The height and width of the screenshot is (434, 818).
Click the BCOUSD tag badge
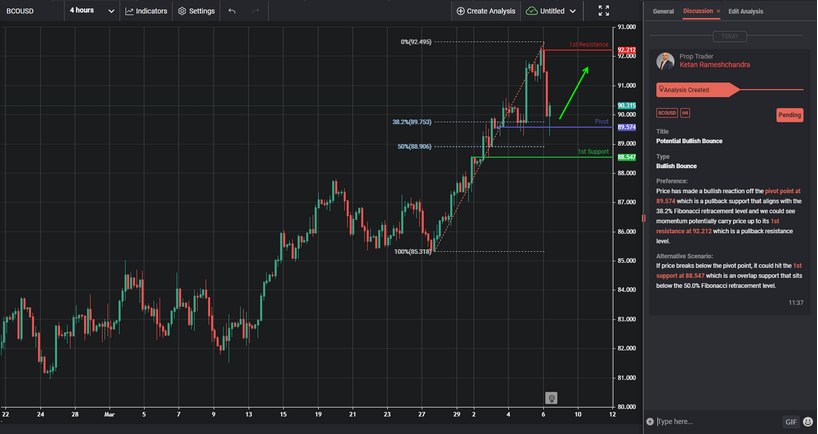click(667, 113)
